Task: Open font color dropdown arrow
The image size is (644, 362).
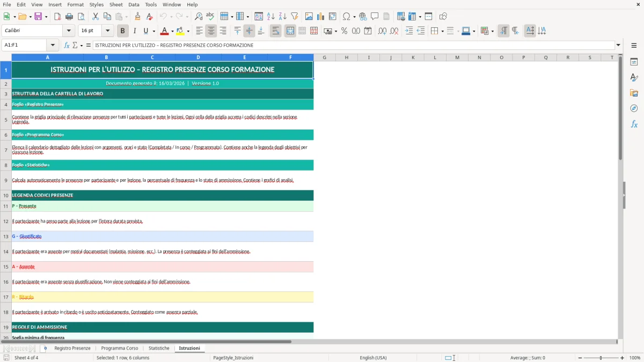Action: pyautogui.click(x=172, y=31)
